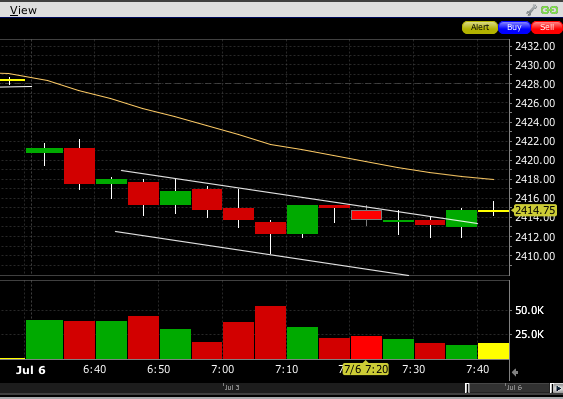The width and height of the screenshot is (563, 399).
Task: Click the 50.0K volume axis label
Action: tap(529, 310)
